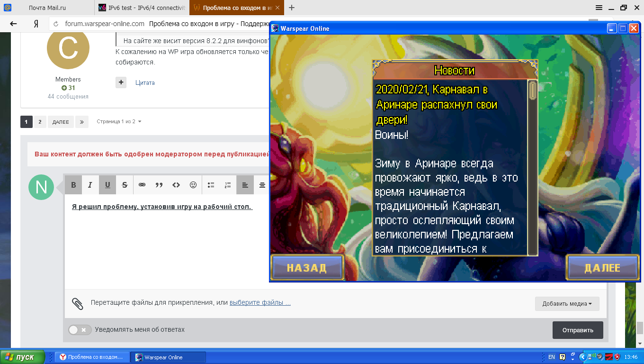Image resolution: width=644 pixels, height=364 pixels.
Task: Click the '44 сообщения' post count text
Action: click(x=68, y=96)
